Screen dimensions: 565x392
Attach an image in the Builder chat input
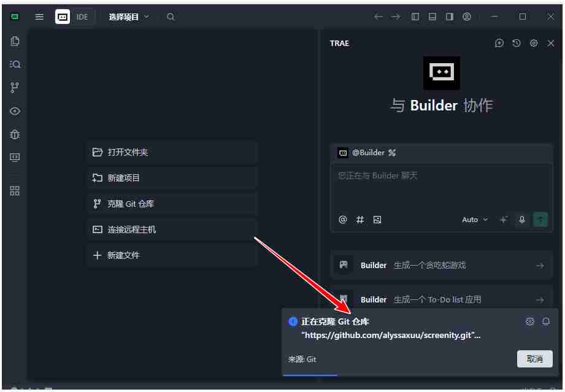tap(377, 220)
